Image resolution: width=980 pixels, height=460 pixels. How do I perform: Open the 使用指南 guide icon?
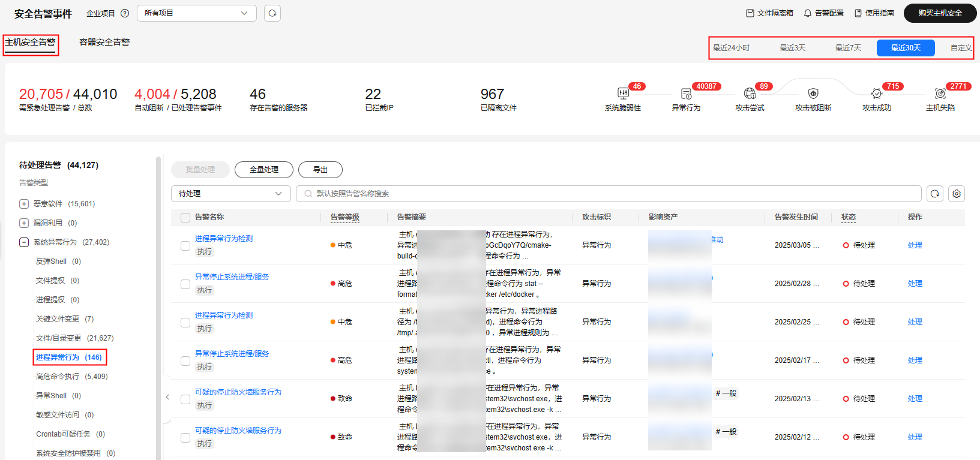pyautogui.click(x=858, y=13)
